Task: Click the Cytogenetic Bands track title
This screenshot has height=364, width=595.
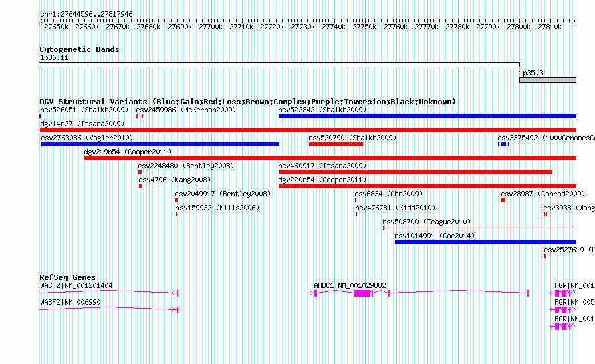Action: (80, 49)
